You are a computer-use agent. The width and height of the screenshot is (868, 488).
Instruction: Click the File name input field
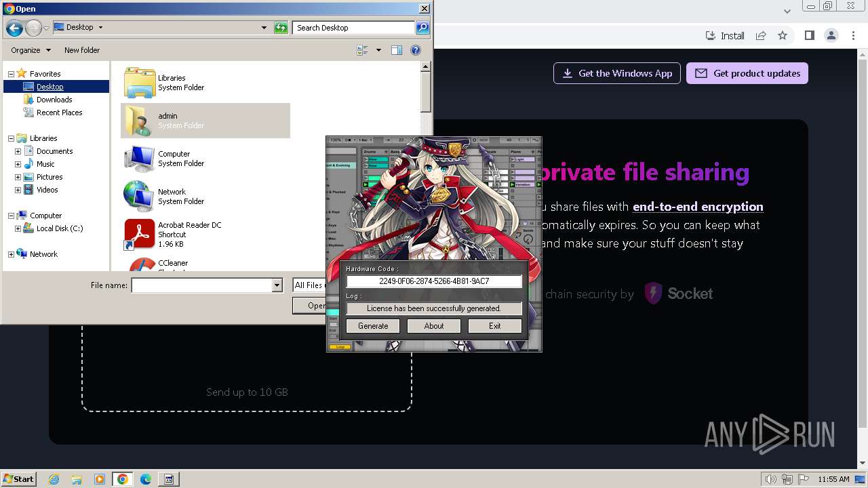[x=201, y=285]
